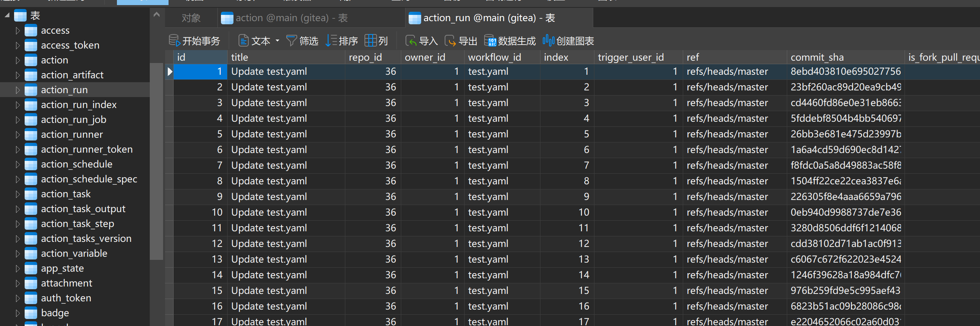Image resolution: width=980 pixels, height=326 pixels.
Task: Expand the action_run_index table node
Action: (x=17, y=104)
